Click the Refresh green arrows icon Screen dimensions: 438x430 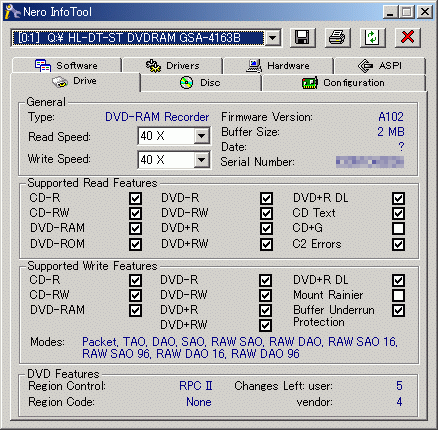[373, 37]
